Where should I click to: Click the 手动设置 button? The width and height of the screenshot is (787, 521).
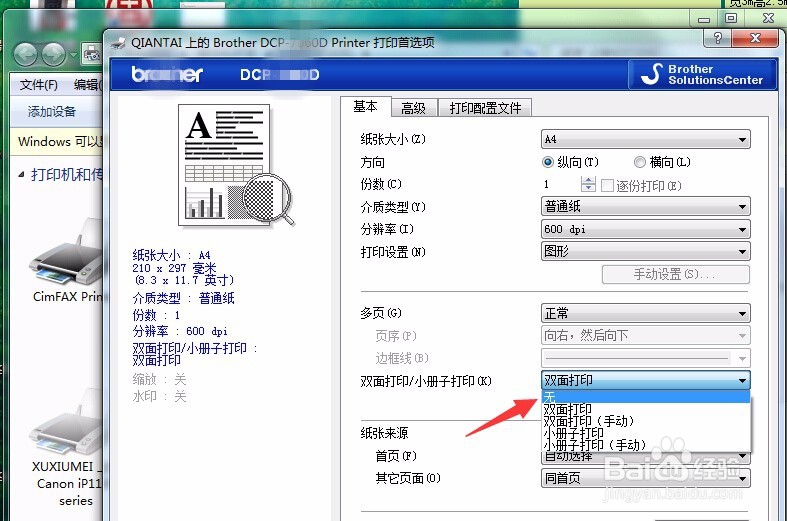coord(676,274)
